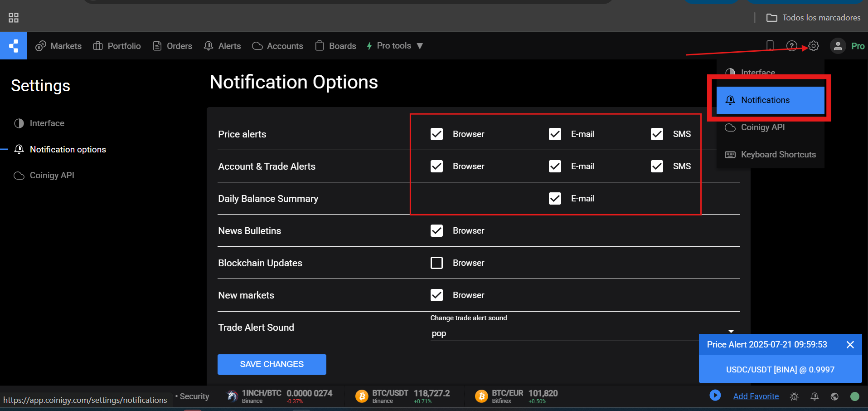Click the Pro account label
This screenshot has width=868, height=411.
coord(858,46)
